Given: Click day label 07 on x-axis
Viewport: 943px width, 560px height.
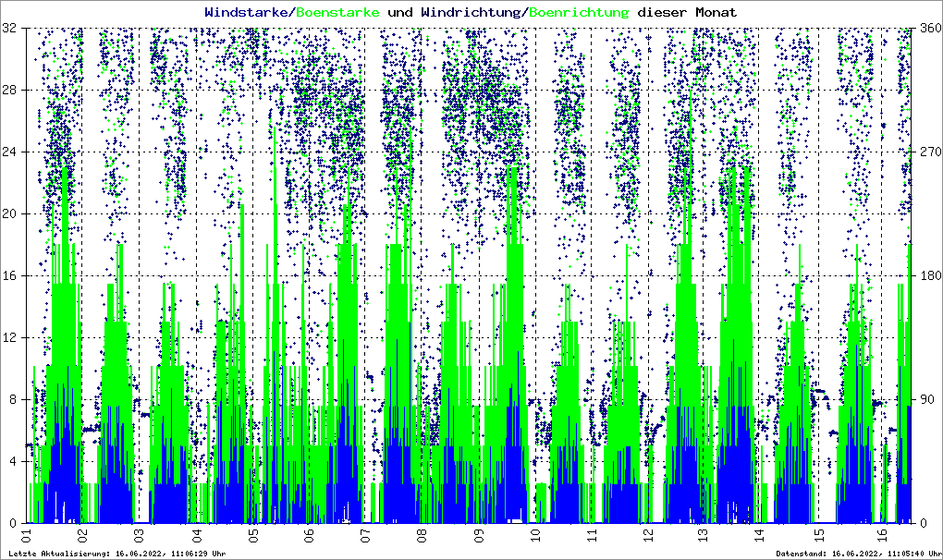Looking at the screenshot, I should tap(365, 533).
